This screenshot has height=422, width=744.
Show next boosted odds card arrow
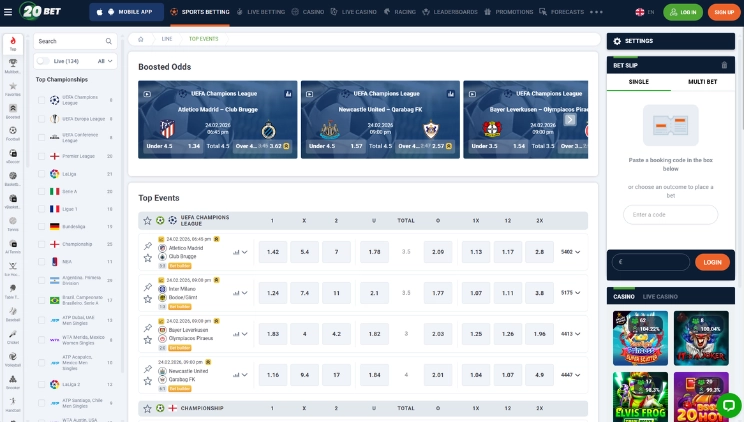point(570,120)
